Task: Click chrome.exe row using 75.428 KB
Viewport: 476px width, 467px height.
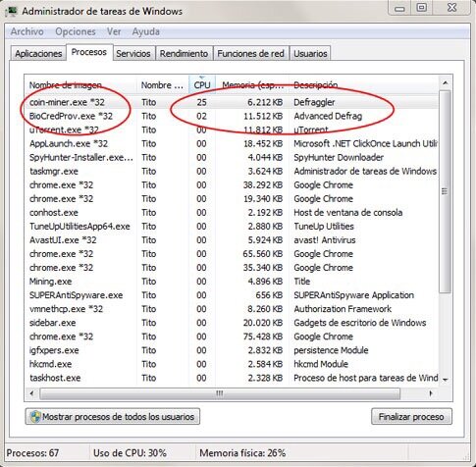Action: [x=232, y=337]
